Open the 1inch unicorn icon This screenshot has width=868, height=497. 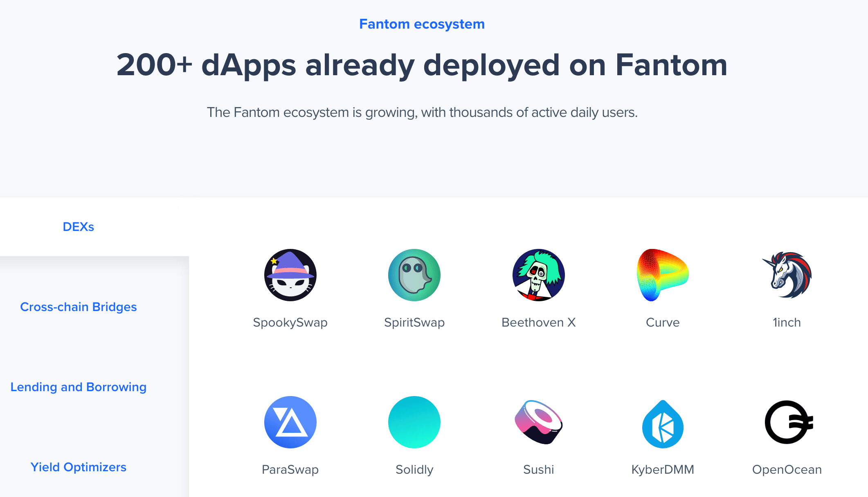787,275
